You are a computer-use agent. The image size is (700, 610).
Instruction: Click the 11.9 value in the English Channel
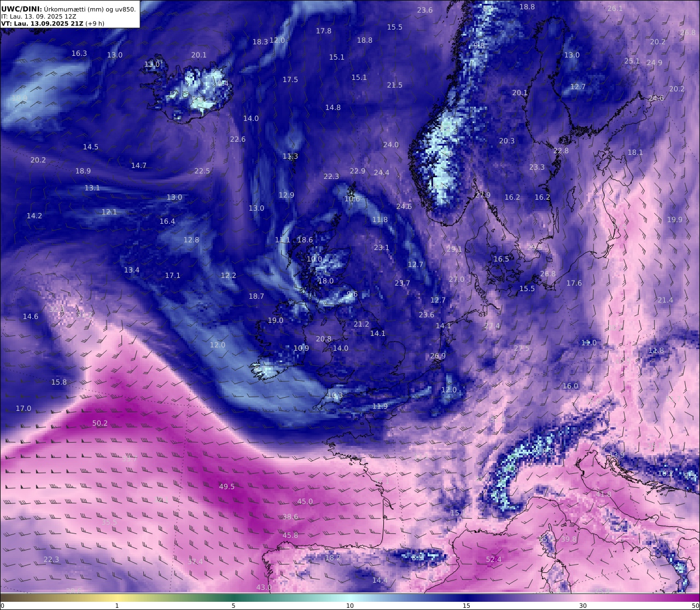click(380, 406)
